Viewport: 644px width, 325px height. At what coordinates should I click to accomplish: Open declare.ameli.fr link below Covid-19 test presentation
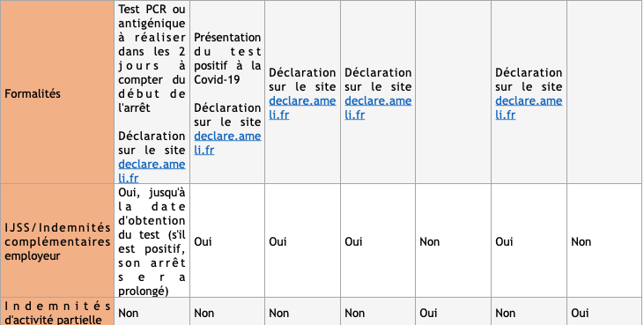pyautogui.click(x=227, y=143)
